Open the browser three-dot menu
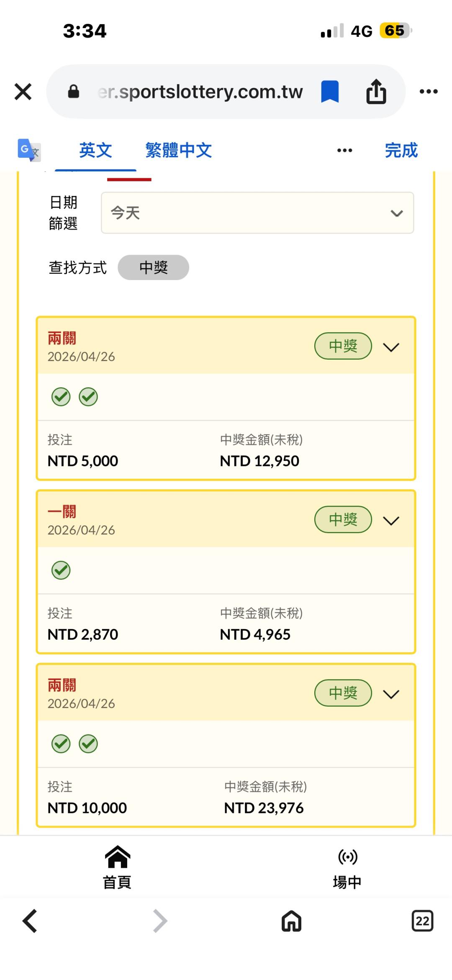Screen dimensions: 452x980 [x=429, y=92]
